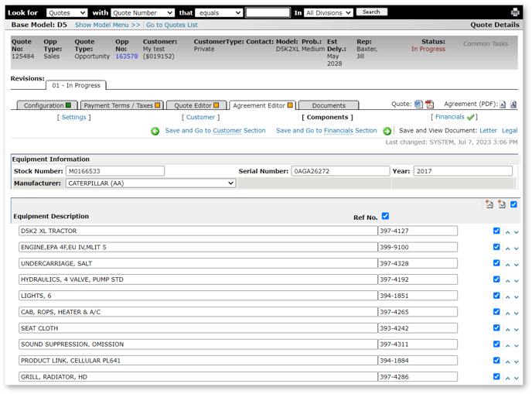Follow the Go to Quotes List link
This screenshot has height=394, width=532.
tap(172, 25)
